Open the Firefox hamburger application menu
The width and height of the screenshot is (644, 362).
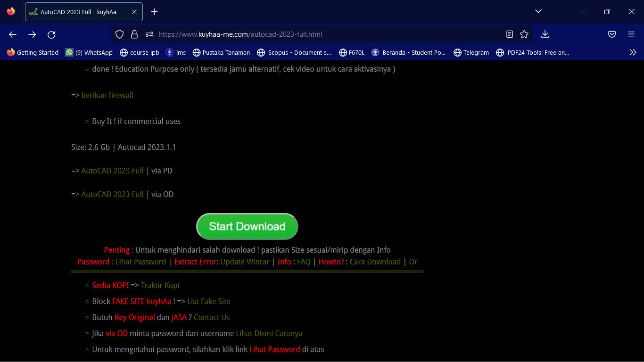point(631,34)
